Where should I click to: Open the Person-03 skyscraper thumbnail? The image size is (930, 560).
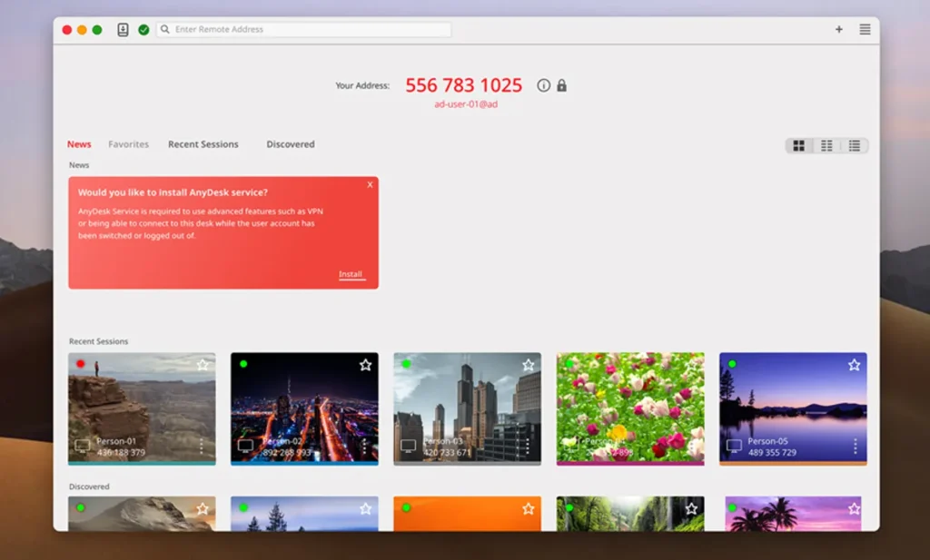coord(468,409)
